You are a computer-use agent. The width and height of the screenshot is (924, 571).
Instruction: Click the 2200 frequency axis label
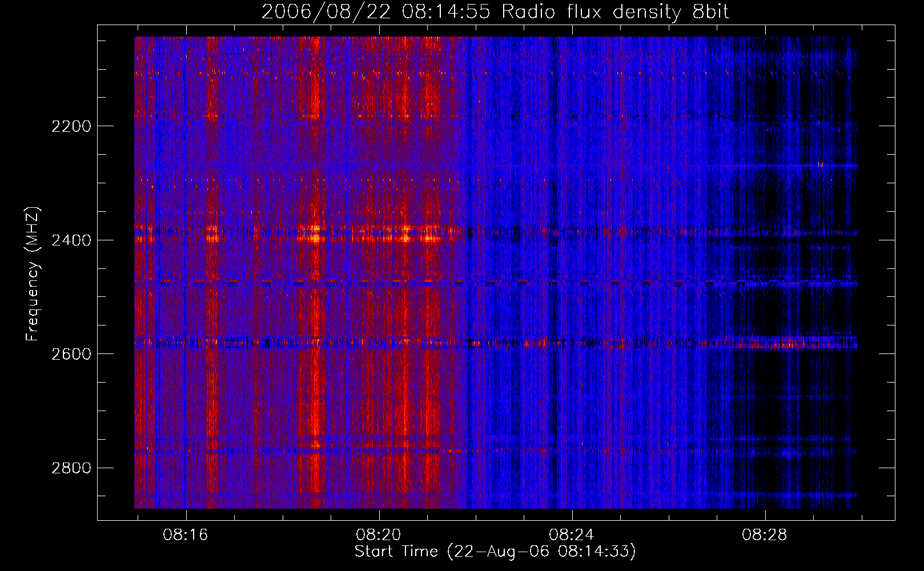coord(71,126)
